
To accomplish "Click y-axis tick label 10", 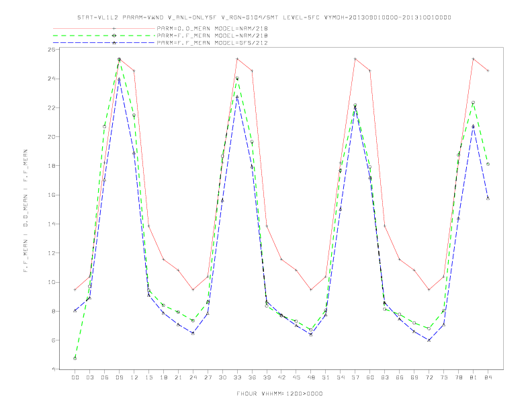I will coord(52,282).
